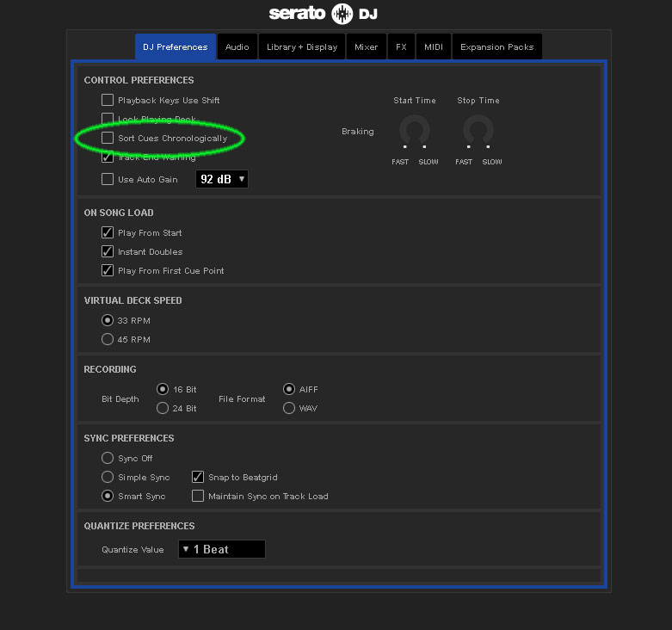Click the Serato DJ logo icon
The width and height of the screenshot is (672, 630).
[x=342, y=14]
